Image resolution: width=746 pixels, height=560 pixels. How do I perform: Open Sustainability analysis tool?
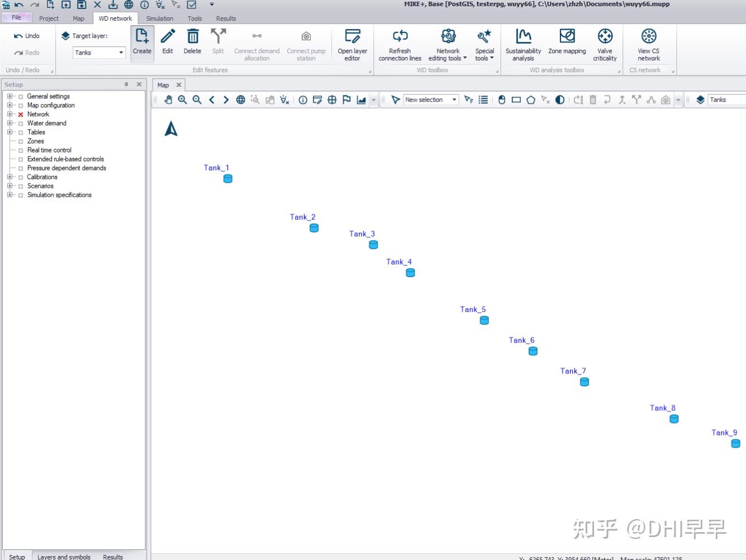(523, 44)
